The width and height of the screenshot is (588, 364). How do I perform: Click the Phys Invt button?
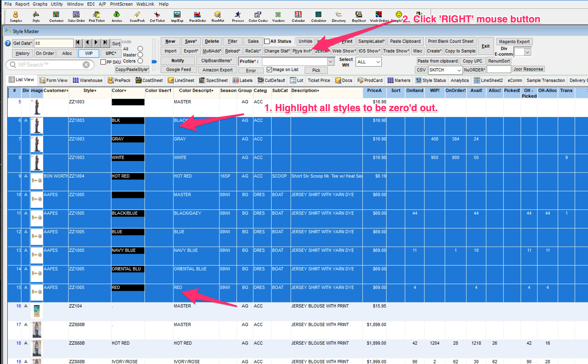tap(302, 51)
